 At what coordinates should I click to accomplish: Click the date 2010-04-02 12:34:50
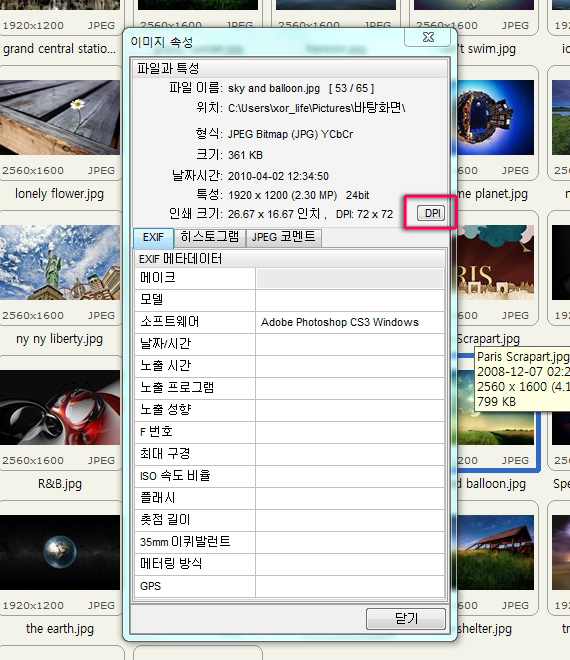click(278, 176)
